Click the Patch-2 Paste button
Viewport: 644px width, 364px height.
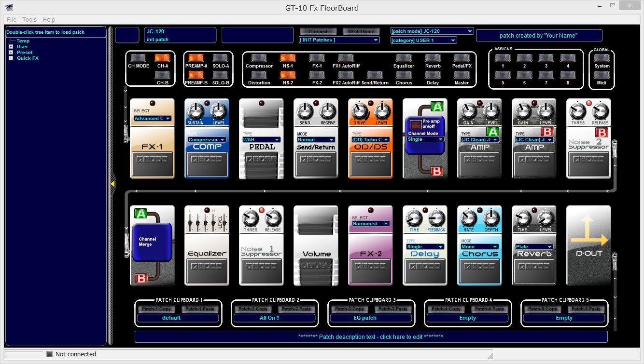296,309
